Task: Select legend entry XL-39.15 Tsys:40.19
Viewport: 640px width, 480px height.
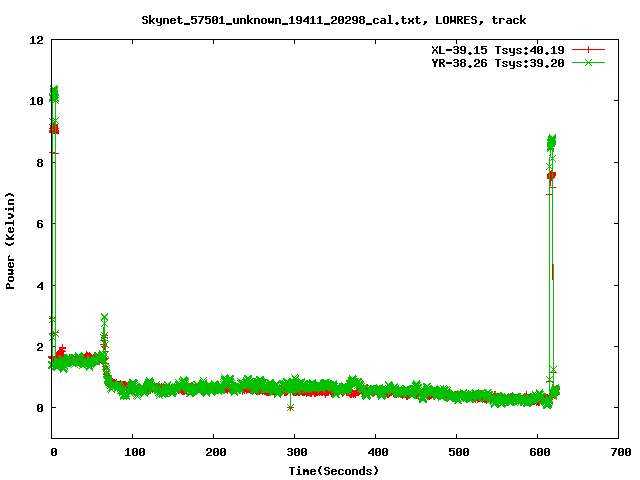Action: coord(498,50)
